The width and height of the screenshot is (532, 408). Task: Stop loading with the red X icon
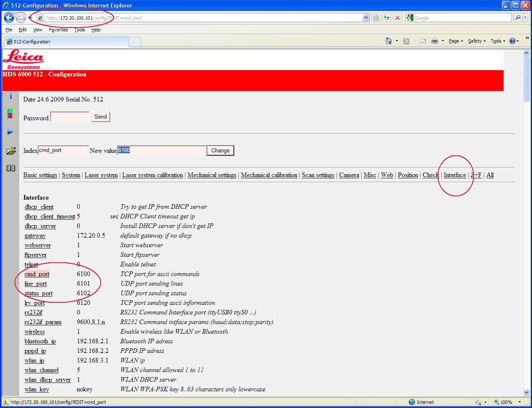click(398, 18)
